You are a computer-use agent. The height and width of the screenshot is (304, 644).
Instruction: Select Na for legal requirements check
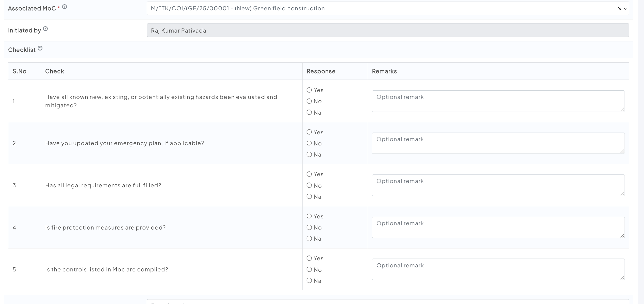coord(309,196)
